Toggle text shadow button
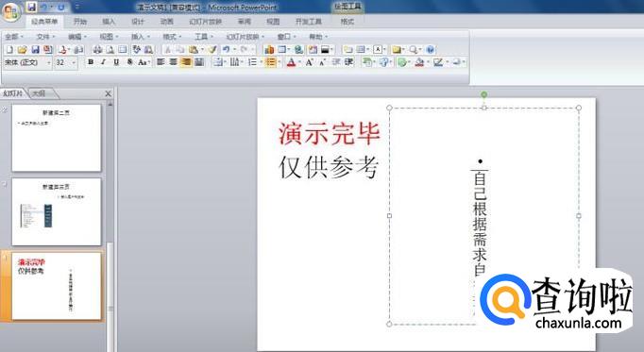 click(x=129, y=62)
